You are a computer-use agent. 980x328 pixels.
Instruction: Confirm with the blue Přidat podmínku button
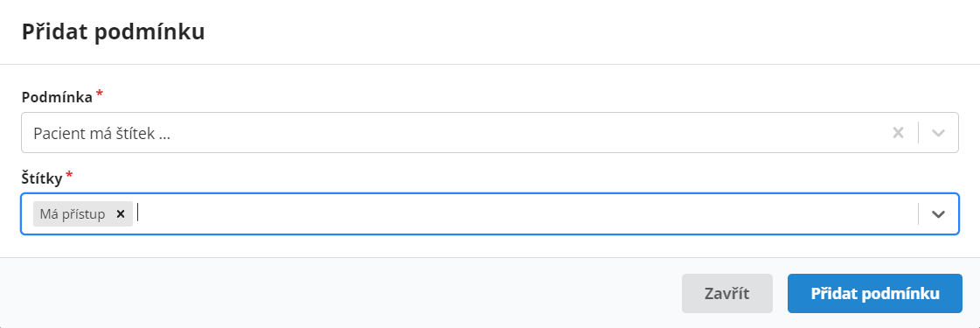pyautogui.click(x=875, y=294)
